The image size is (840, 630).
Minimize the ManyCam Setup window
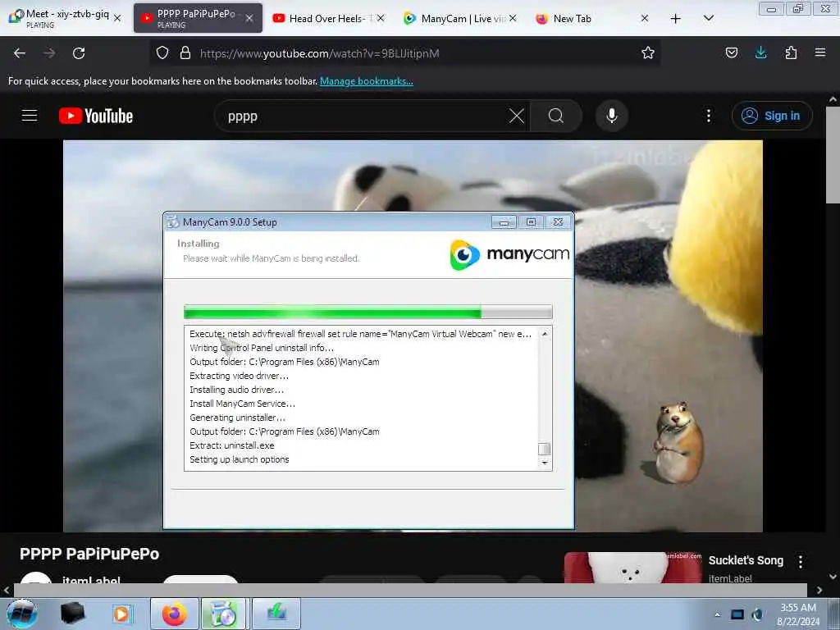tap(504, 221)
